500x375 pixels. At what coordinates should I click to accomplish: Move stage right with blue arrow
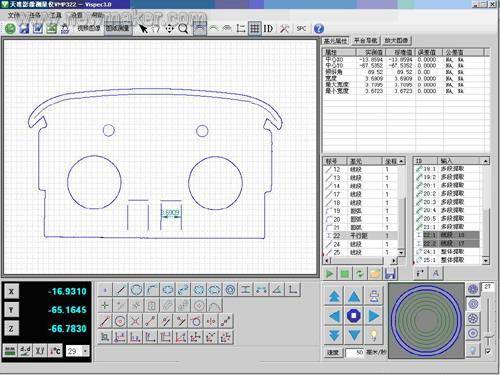(x=374, y=315)
